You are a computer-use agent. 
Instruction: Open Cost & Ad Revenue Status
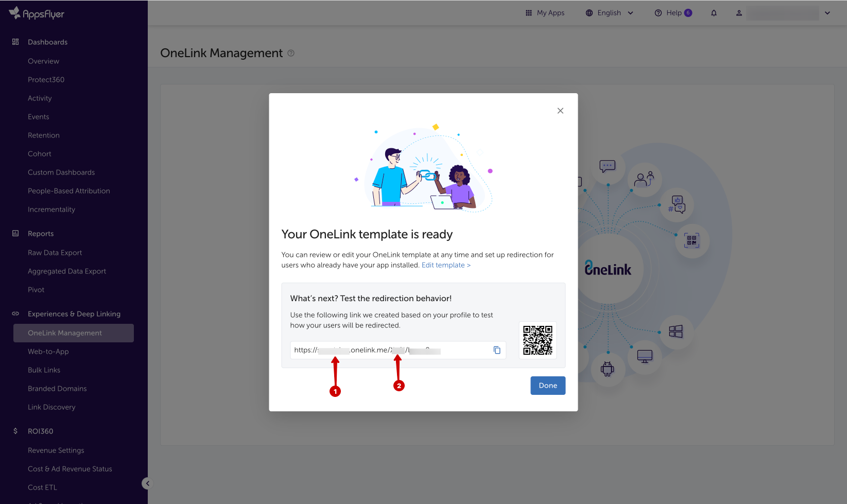click(70, 468)
